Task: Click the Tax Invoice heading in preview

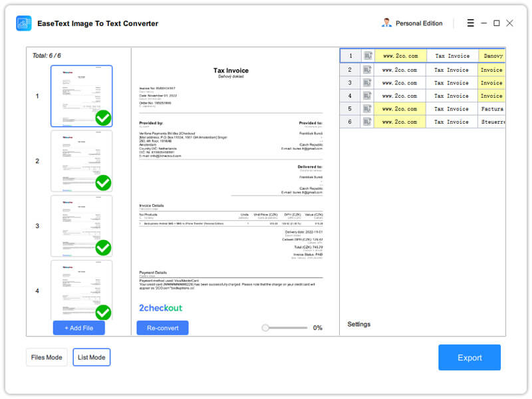Action: point(231,70)
